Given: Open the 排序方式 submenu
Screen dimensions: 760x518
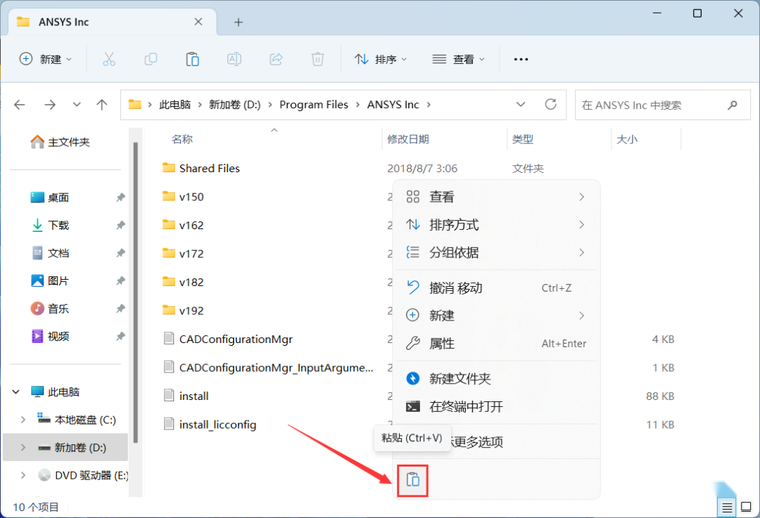Looking at the screenshot, I should tap(496, 225).
